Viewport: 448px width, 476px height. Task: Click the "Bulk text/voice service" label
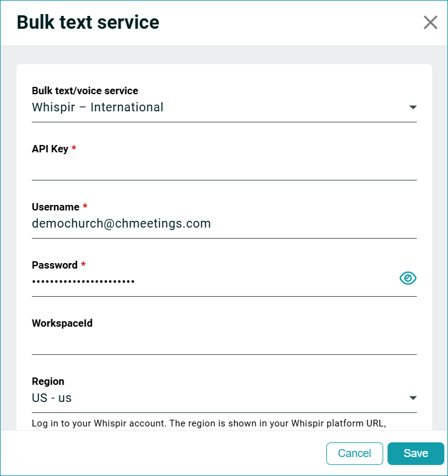point(85,91)
